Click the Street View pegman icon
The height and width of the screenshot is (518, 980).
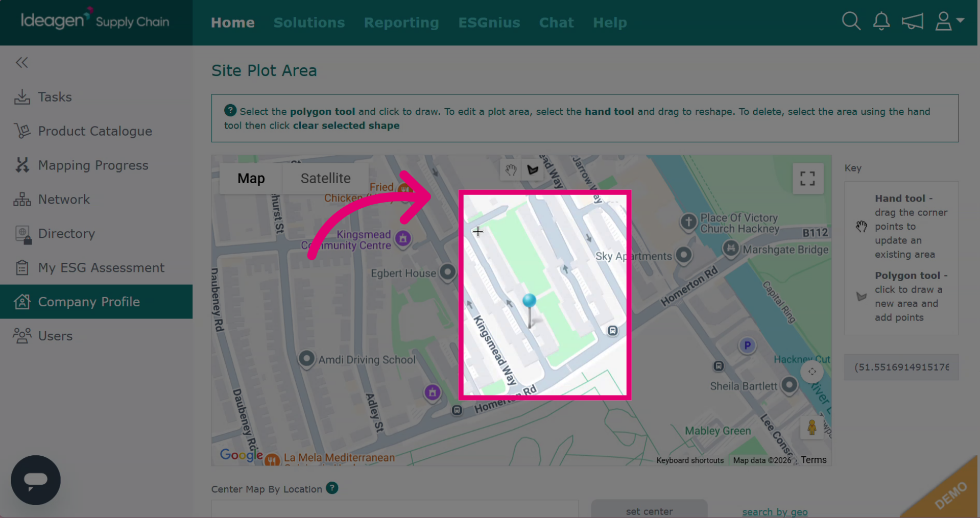pyautogui.click(x=811, y=427)
